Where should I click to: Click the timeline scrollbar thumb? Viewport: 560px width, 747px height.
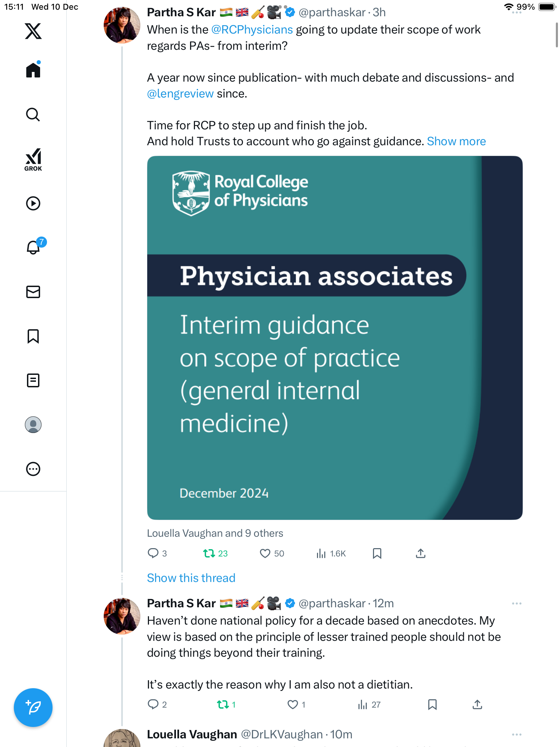coord(556,35)
